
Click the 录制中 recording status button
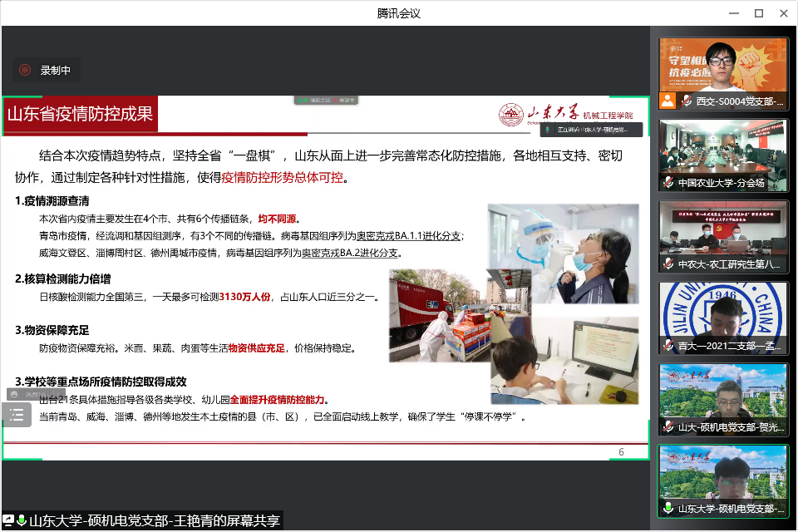tap(47, 71)
